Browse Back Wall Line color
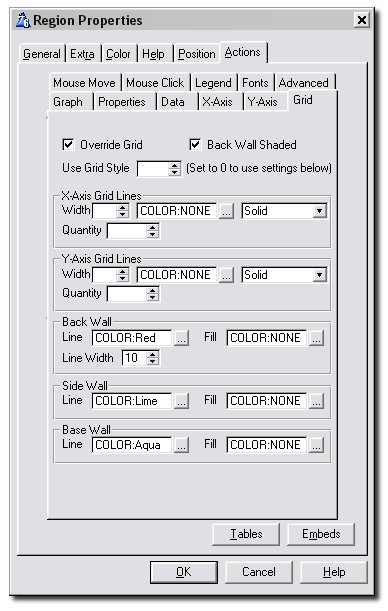This screenshot has width=388, height=611. tap(182, 338)
